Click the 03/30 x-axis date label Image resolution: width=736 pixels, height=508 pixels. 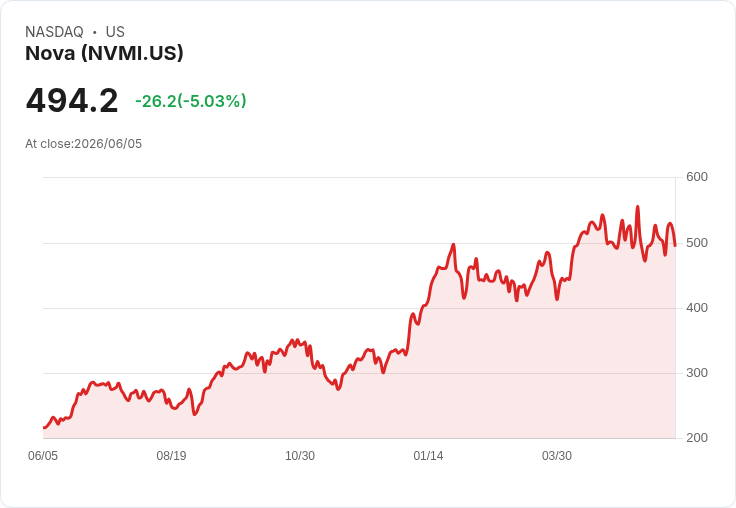click(557, 456)
